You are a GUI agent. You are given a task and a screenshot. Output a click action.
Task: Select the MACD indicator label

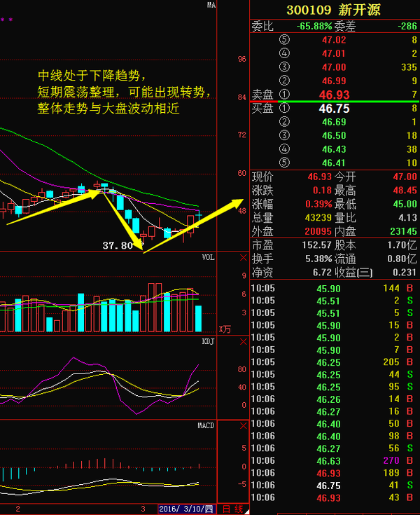(x=206, y=426)
